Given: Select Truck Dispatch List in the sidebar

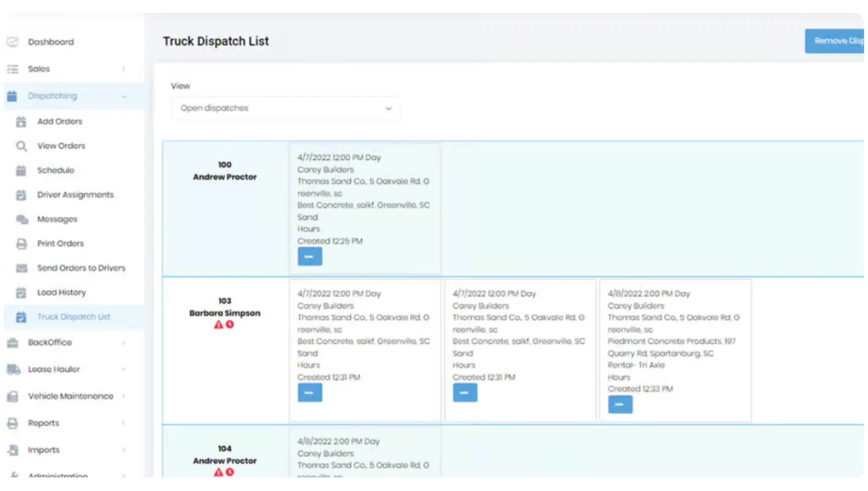Looking at the screenshot, I should (74, 317).
